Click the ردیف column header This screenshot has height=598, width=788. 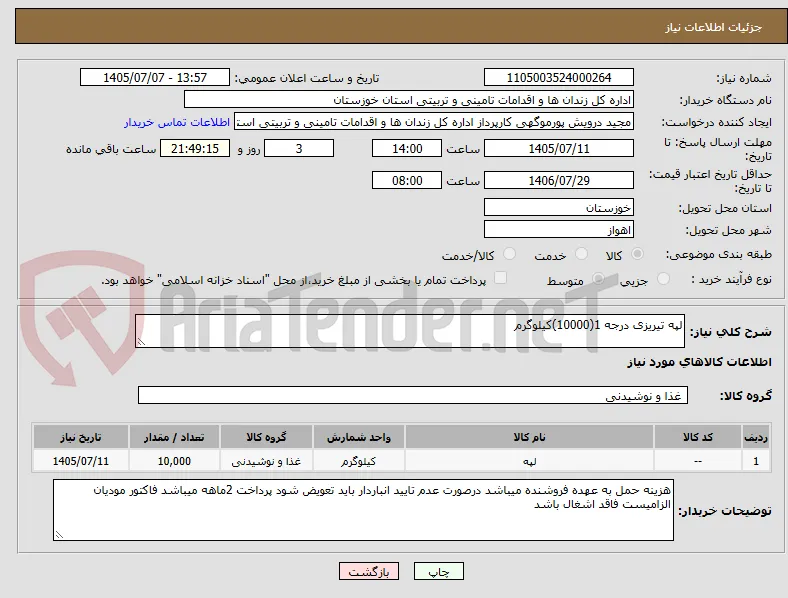756,437
